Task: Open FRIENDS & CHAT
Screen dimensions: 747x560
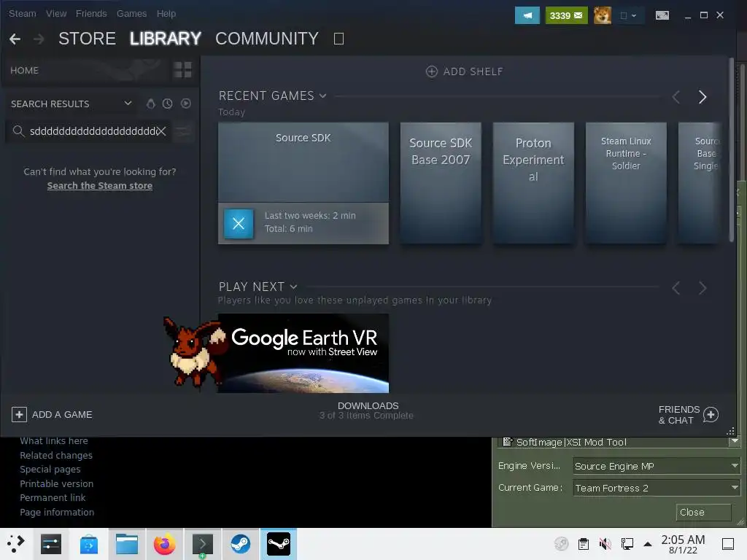Action: [688, 415]
